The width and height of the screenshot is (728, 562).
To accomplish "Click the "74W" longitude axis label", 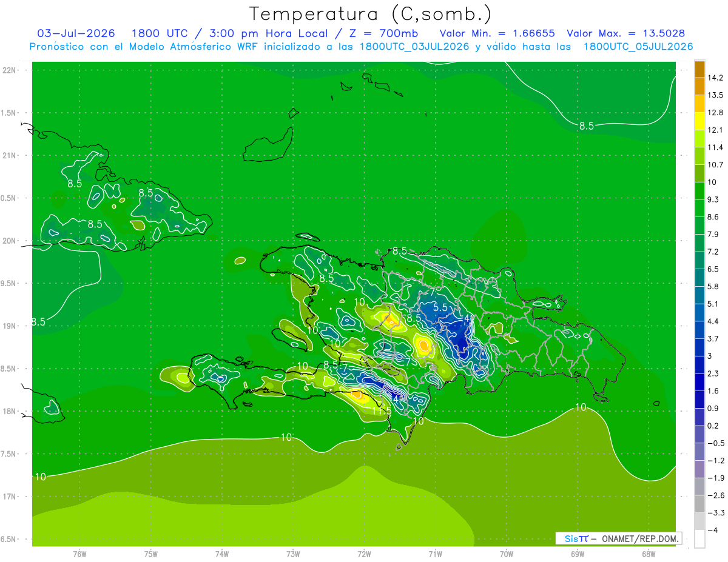I will tap(222, 554).
